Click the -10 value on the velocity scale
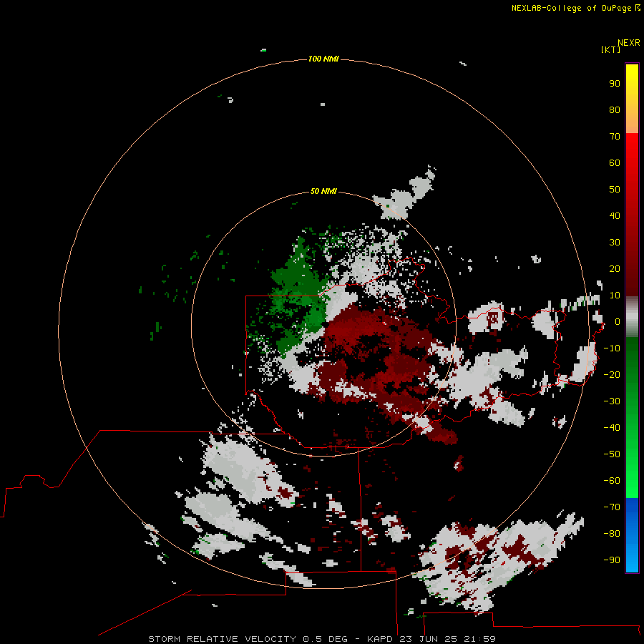The image size is (644, 644). pyautogui.click(x=612, y=348)
